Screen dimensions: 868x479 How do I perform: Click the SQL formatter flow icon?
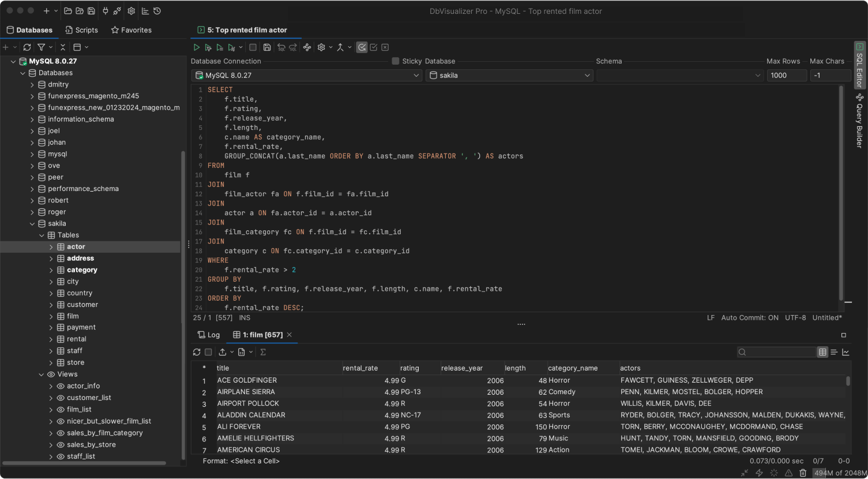point(307,47)
